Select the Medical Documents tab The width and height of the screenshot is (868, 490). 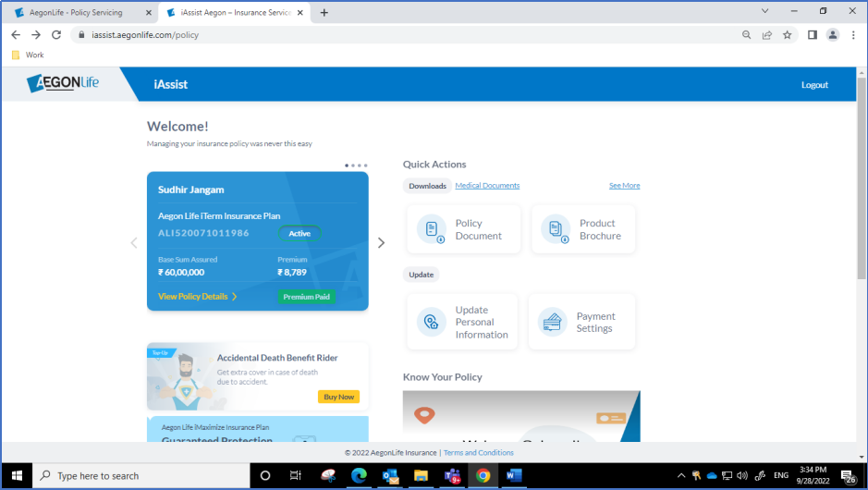tap(487, 186)
